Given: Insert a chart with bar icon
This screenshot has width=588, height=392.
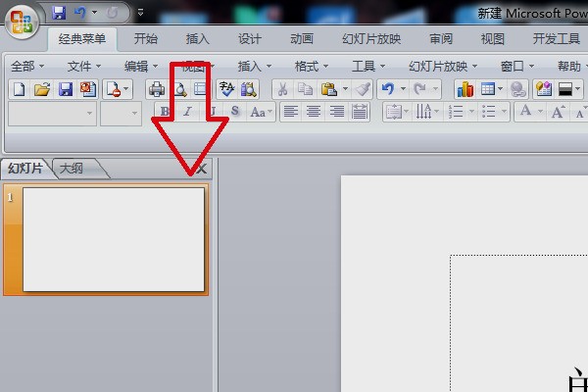Looking at the screenshot, I should click(x=465, y=89).
